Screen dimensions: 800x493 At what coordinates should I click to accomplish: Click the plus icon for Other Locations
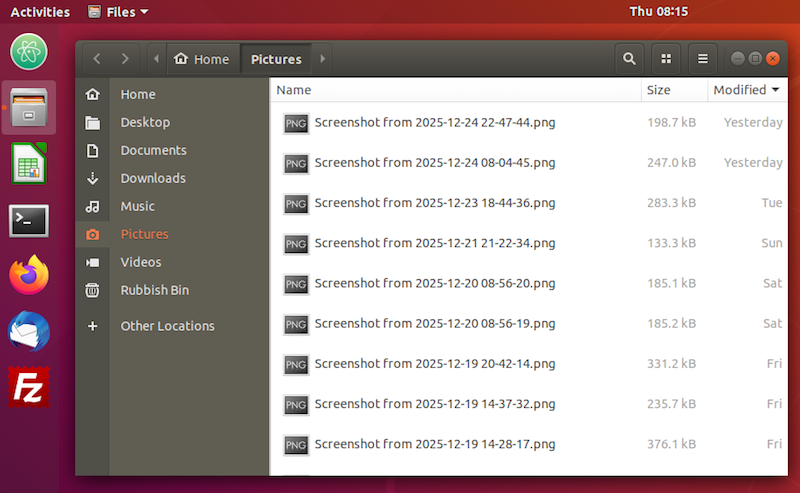92,326
